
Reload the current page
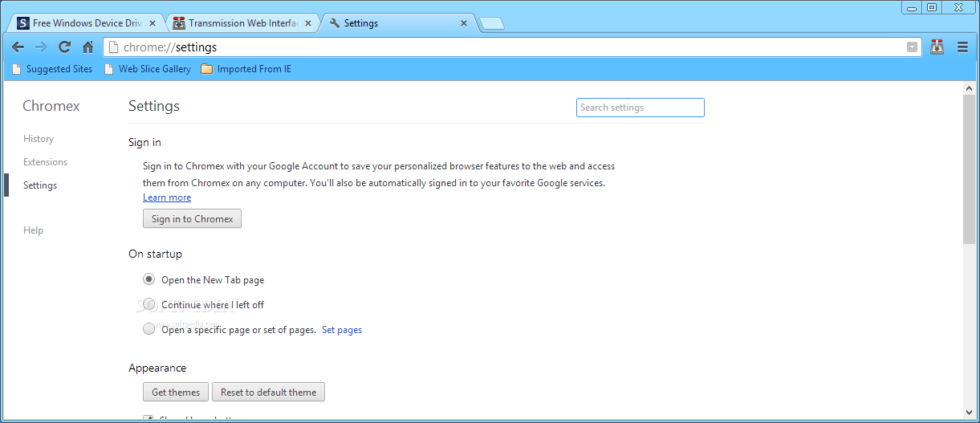pos(64,47)
